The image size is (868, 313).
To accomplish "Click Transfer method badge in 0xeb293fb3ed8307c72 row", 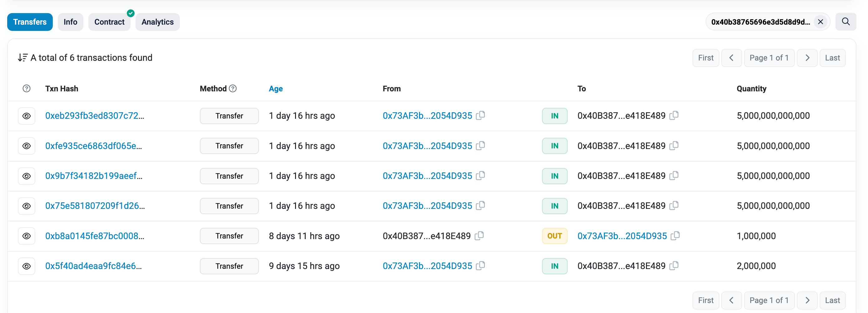I will tap(229, 116).
